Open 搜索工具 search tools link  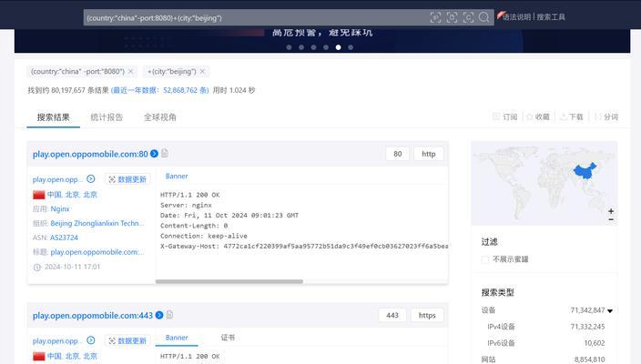pos(551,16)
